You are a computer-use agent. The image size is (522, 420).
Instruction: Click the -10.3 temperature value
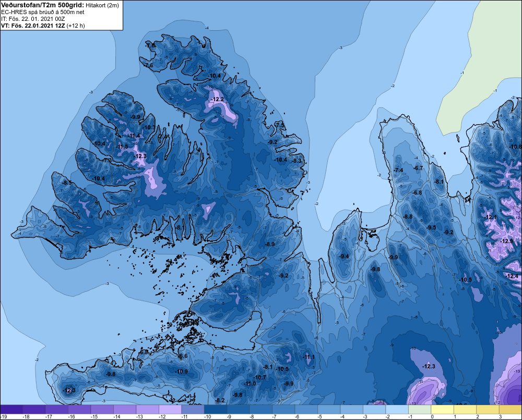(x=149, y=127)
